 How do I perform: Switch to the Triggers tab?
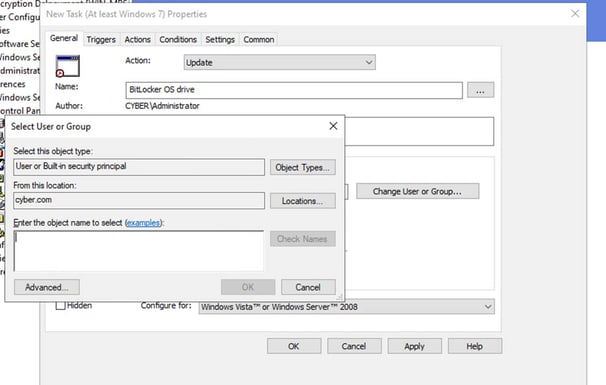[101, 39]
